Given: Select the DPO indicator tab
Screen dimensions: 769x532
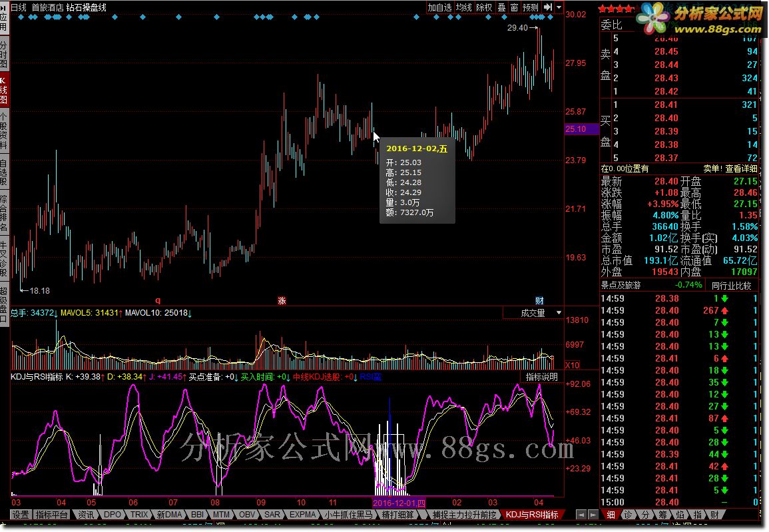Looking at the screenshot, I should [x=113, y=515].
